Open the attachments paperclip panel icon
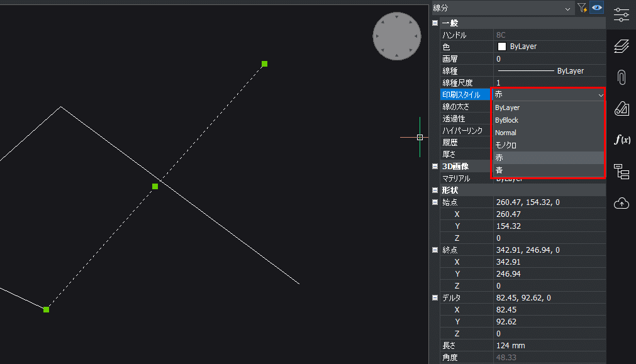Viewport: 636px width, 364px height. 622,77
